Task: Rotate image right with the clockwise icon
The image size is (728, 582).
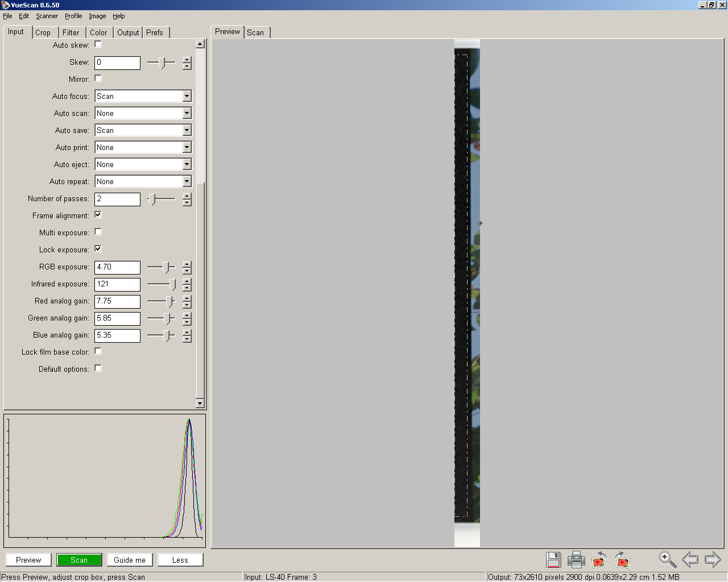Action: click(x=622, y=560)
